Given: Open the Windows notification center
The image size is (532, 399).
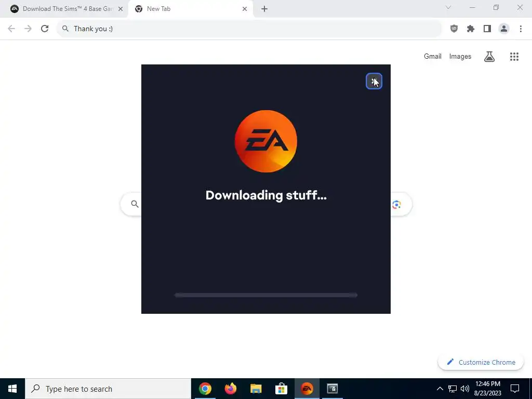Looking at the screenshot, I should (x=515, y=389).
